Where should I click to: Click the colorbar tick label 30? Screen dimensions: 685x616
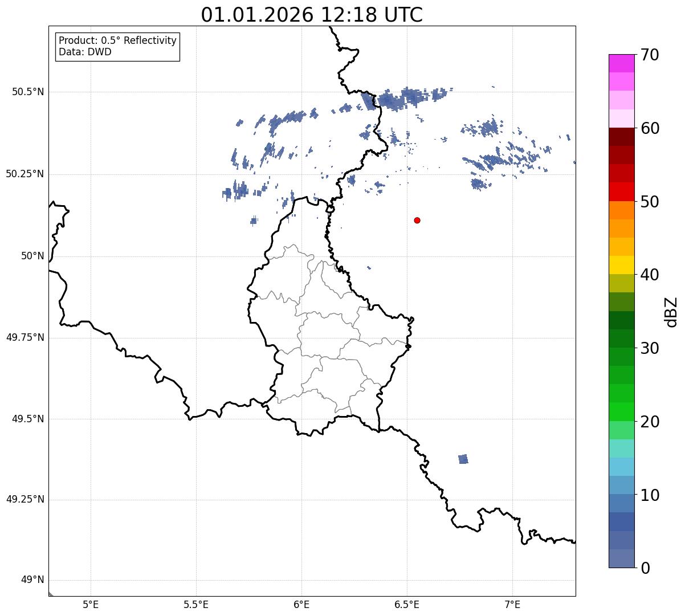click(x=650, y=348)
